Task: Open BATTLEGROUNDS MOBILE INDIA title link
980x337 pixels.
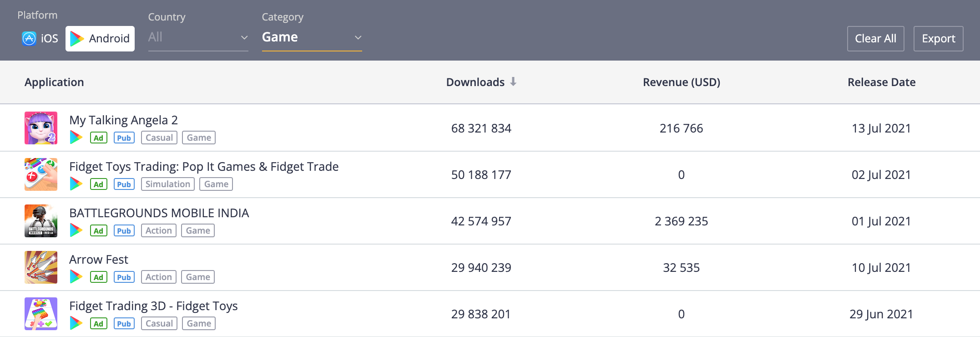Action: tap(159, 213)
